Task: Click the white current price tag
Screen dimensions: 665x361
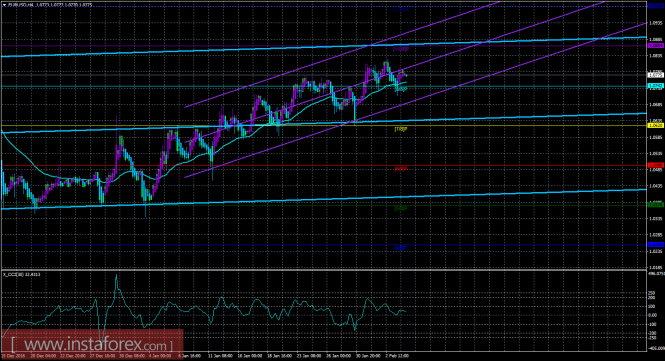Action: point(656,75)
